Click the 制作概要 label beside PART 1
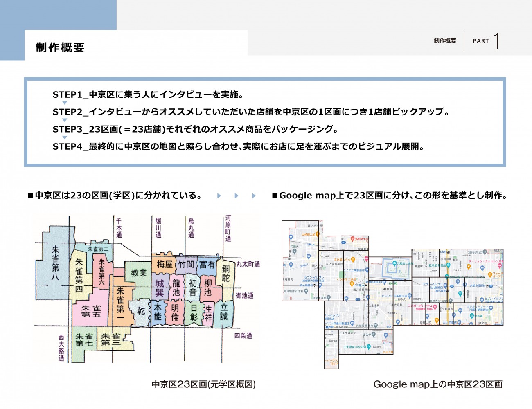This screenshot has height=409, width=532. tap(445, 41)
